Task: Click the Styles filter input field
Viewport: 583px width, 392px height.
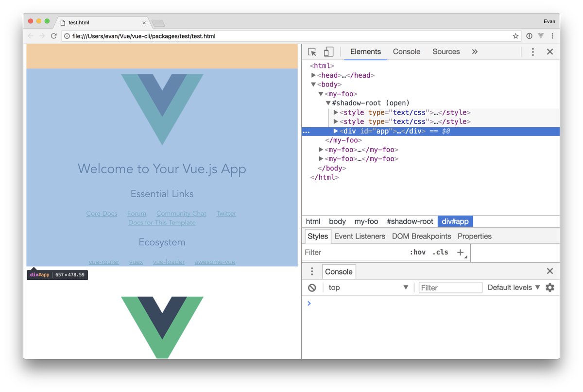Action: click(355, 252)
